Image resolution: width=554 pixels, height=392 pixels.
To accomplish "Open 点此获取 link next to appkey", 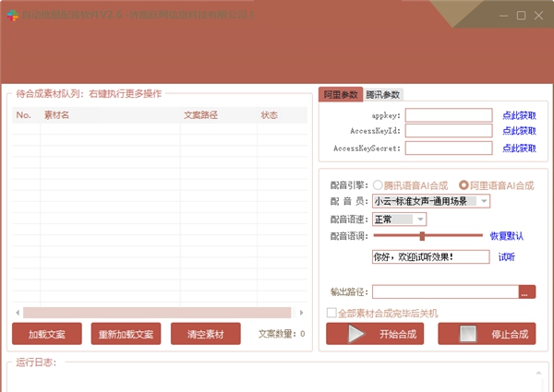I will [x=519, y=115].
